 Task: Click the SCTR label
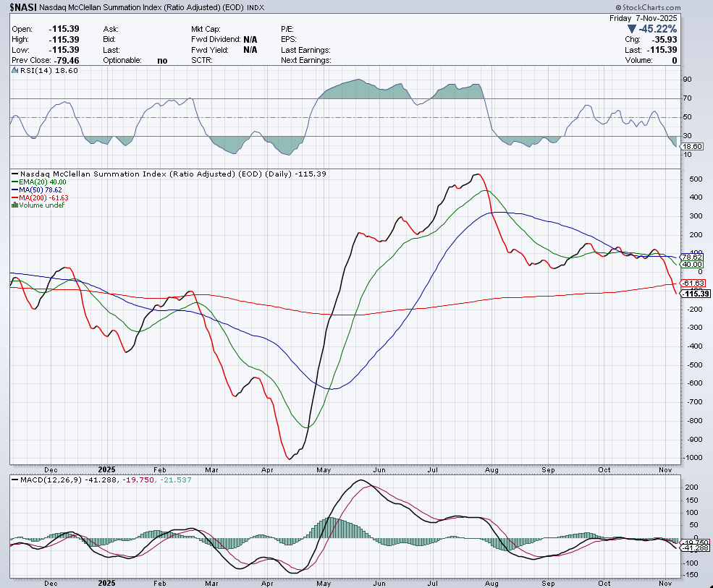(201, 61)
